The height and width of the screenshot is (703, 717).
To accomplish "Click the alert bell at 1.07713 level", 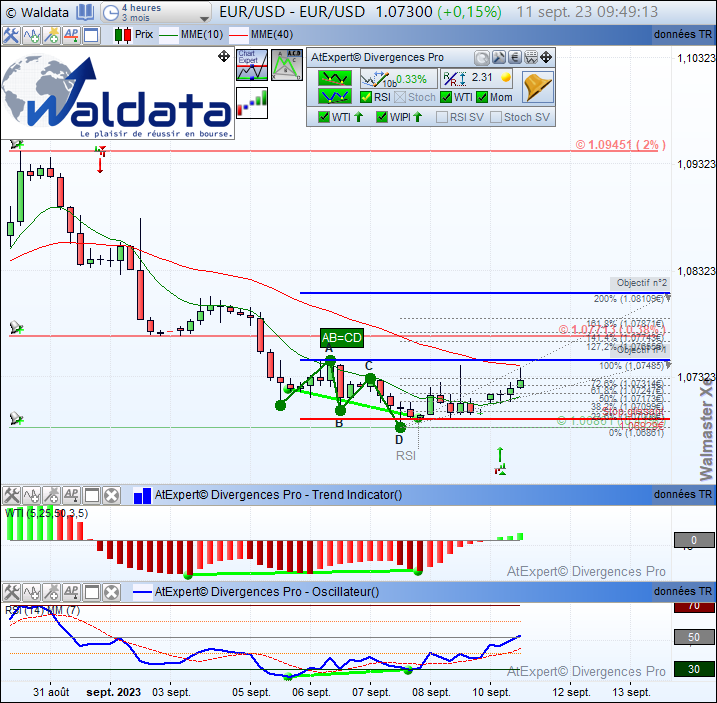I will 16,327.
